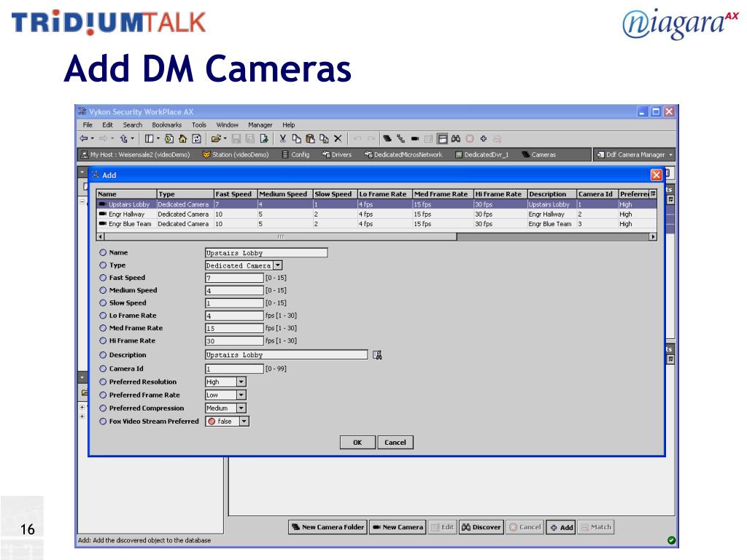Image resolution: width=747 pixels, height=560 pixels.
Task: Click the Cut scissors icon
Action: [282, 139]
